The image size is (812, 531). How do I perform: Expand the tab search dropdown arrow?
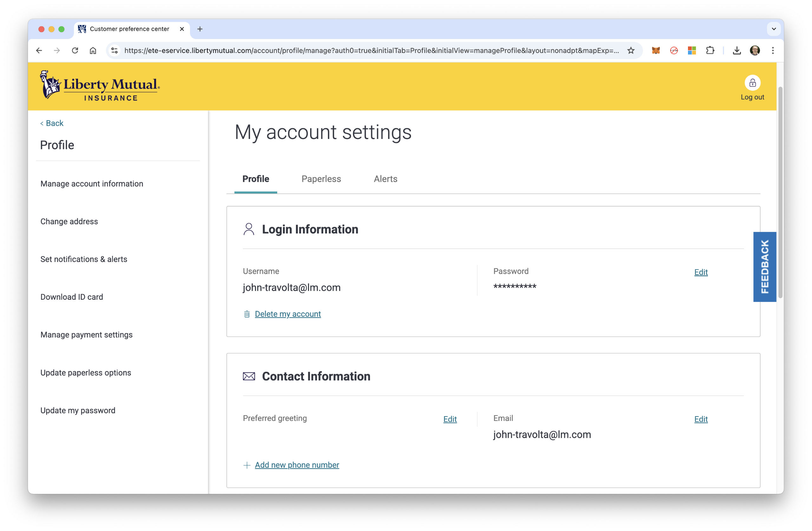[773, 29]
